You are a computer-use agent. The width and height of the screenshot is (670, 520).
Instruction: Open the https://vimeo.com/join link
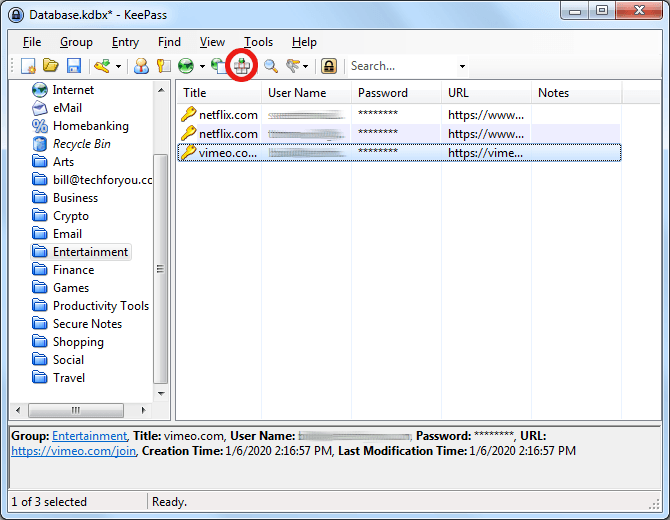(73, 451)
